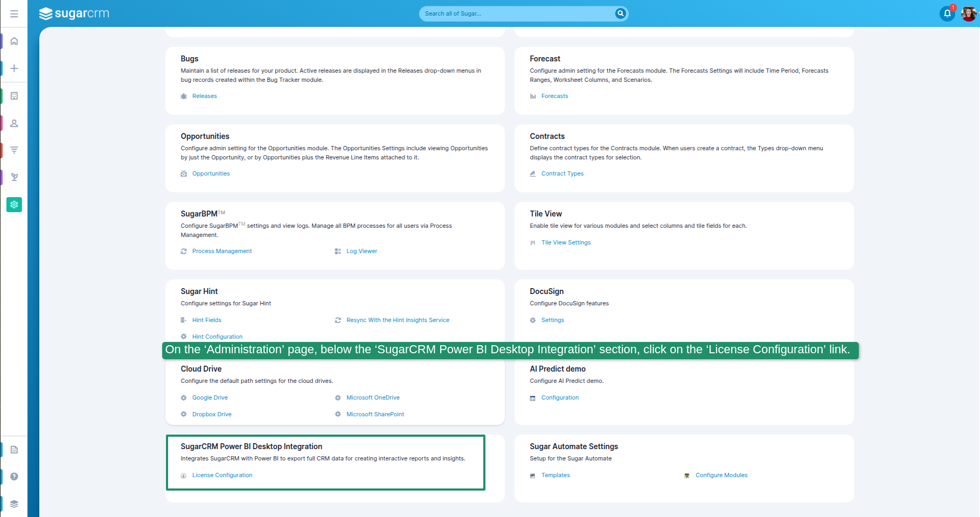Open the person icon module in sidebar
The image size is (980, 517).
[x=15, y=123]
